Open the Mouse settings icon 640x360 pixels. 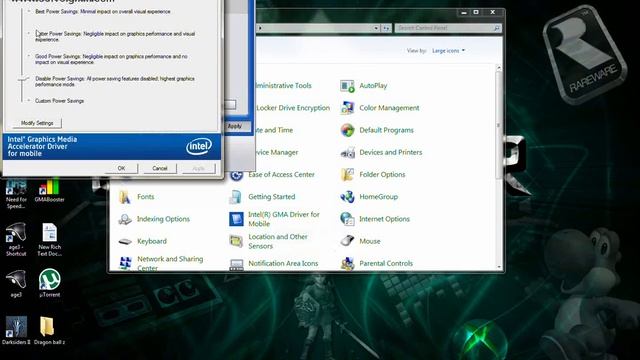point(347,241)
